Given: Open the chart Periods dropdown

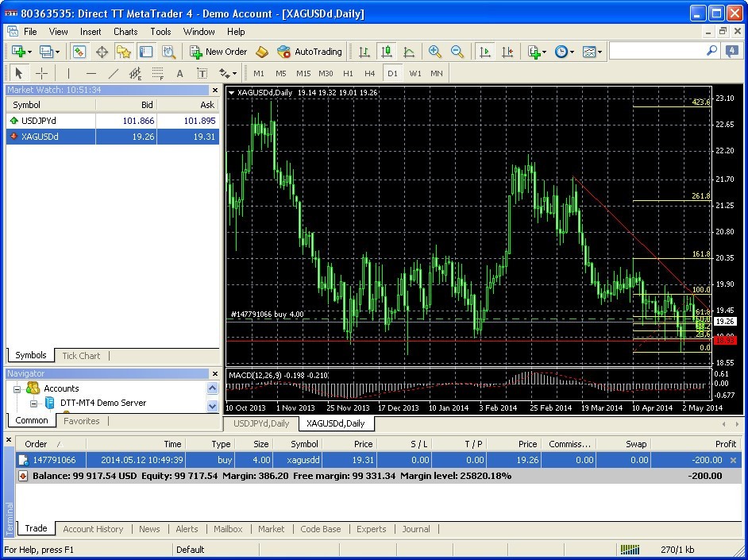Looking at the screenshot, I should coord(573,51).
